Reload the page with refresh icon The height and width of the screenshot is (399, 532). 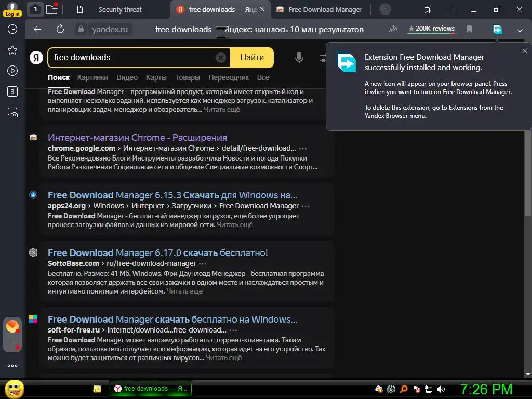pyautogui.click(x=60, y=30)
